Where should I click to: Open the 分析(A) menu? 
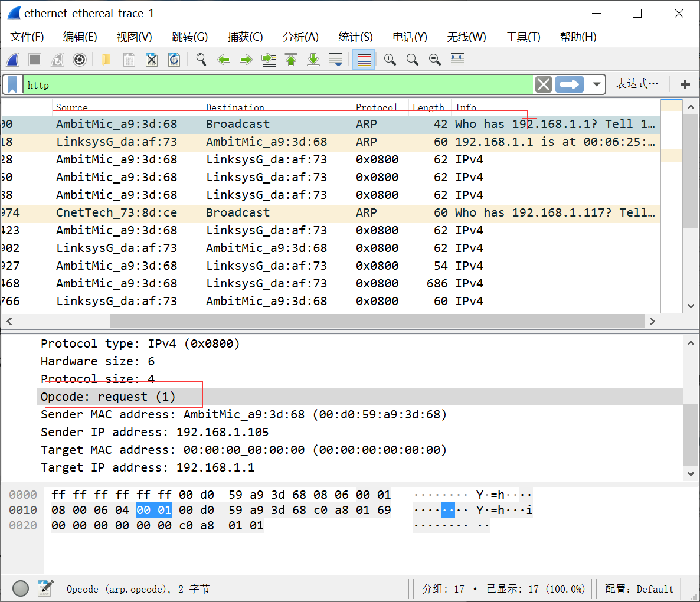pos(300,37)
